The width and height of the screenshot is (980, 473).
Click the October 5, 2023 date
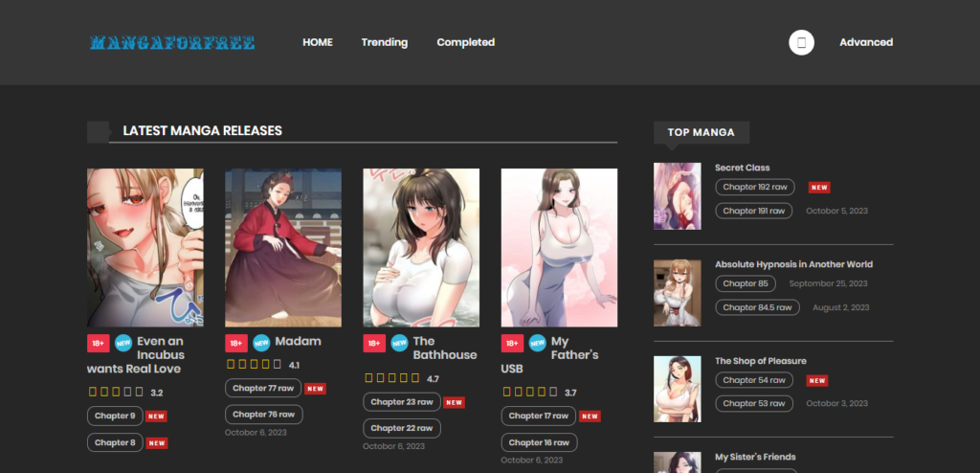point(836,211)
